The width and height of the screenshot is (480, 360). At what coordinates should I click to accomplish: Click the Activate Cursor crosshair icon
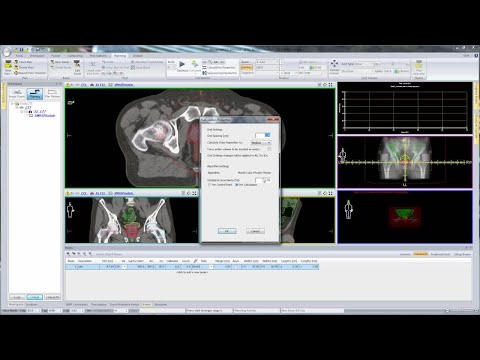click(x=334, y=63)
